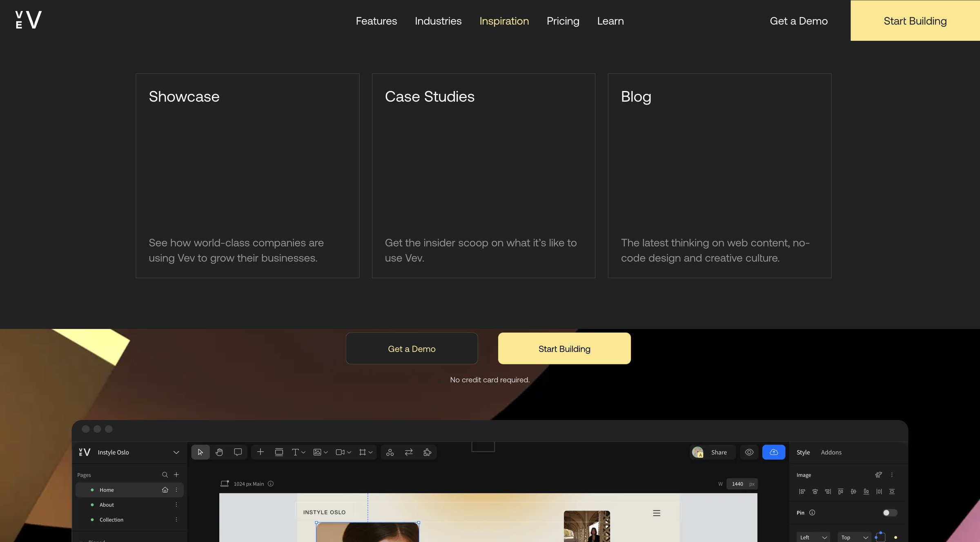Open the components icon in toolbar
Screen dimensions: 980x542
(390, 452)
